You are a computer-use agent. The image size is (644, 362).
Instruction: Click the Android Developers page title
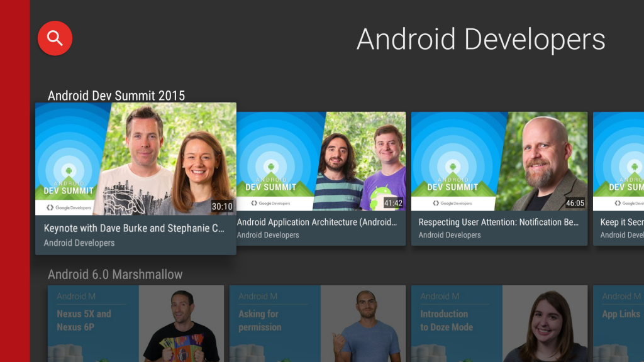(480, 40)
